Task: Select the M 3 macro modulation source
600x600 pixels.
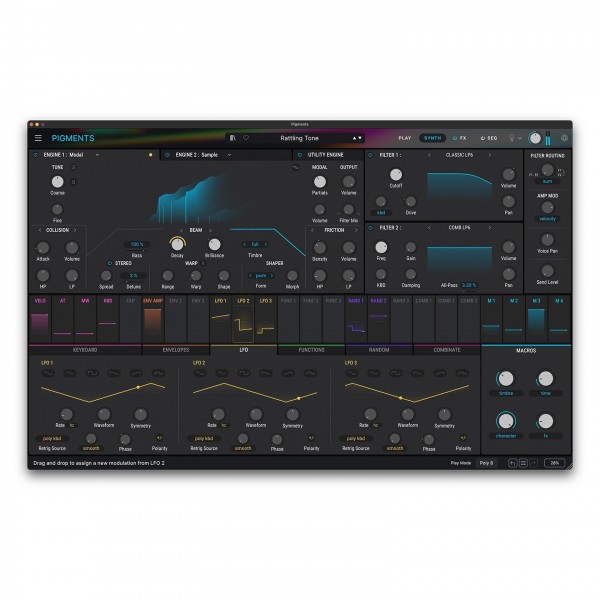Action: pyautogui.click(x=536, y=319)
